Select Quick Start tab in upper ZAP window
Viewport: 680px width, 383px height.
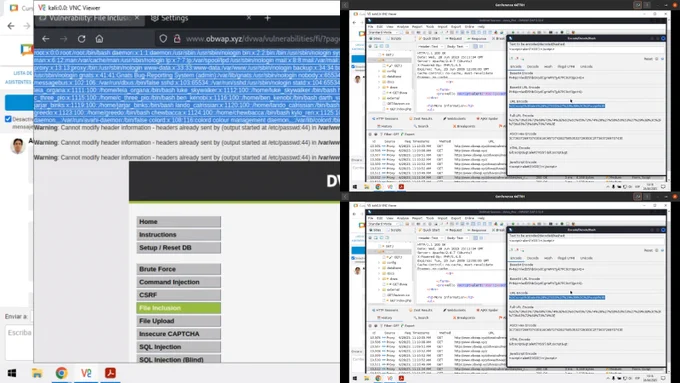tap(430, 39)
